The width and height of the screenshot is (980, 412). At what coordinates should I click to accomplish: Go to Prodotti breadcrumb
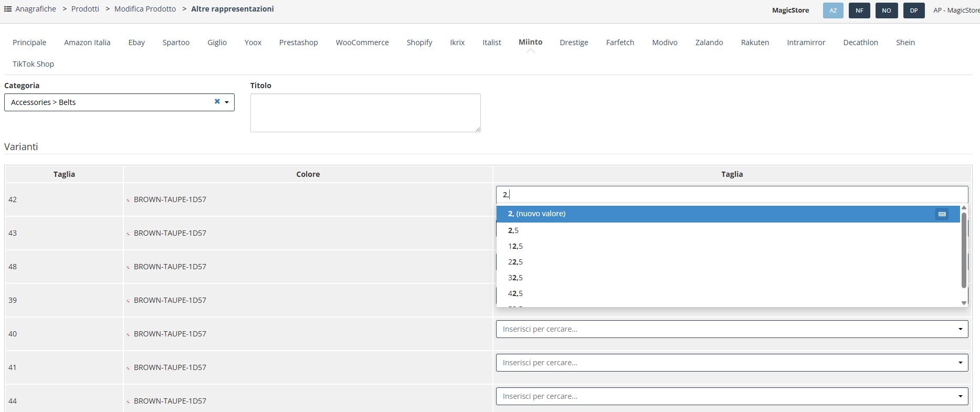click(x=85, y=9)
